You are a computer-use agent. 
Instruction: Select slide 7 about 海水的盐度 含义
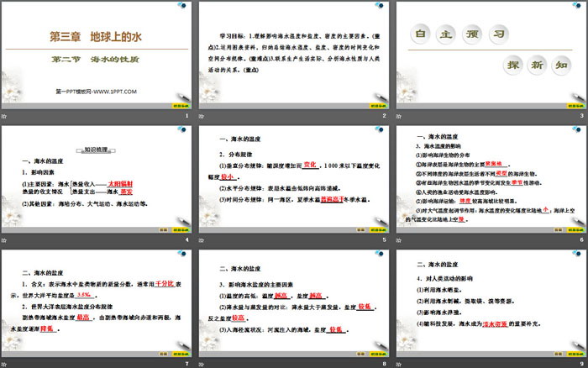pos(97,303)
